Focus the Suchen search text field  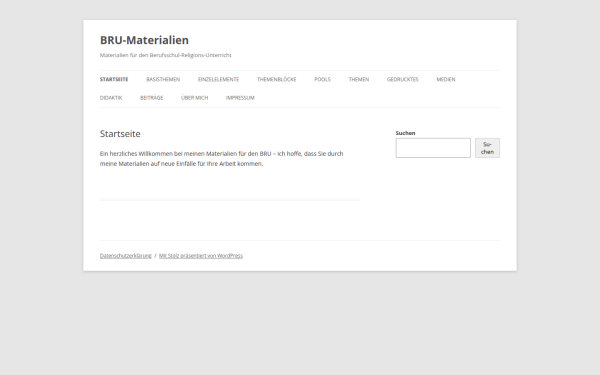(433, 148)
